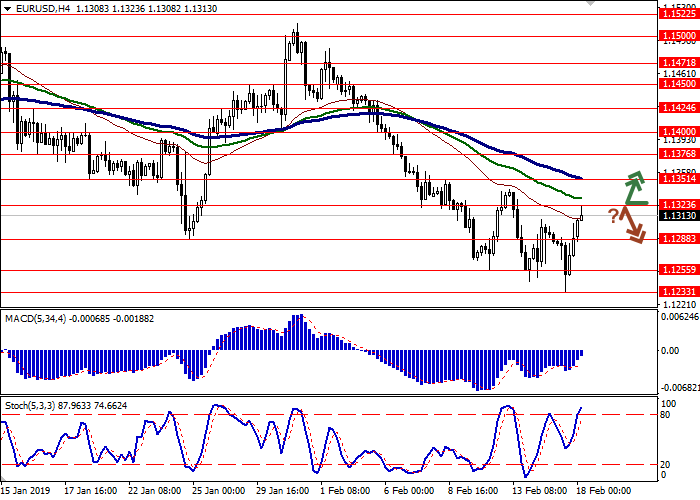
Task: Click the 1.14000 price level label
Action: point(677,131)
